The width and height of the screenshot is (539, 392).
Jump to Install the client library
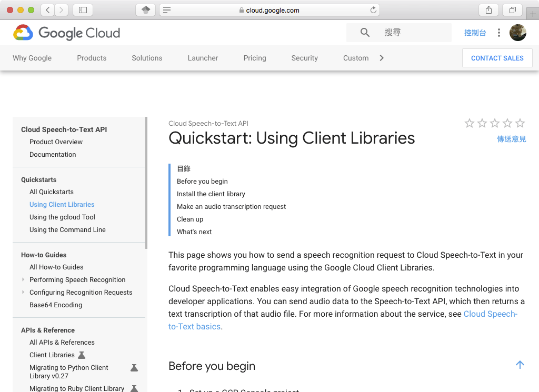211,194
